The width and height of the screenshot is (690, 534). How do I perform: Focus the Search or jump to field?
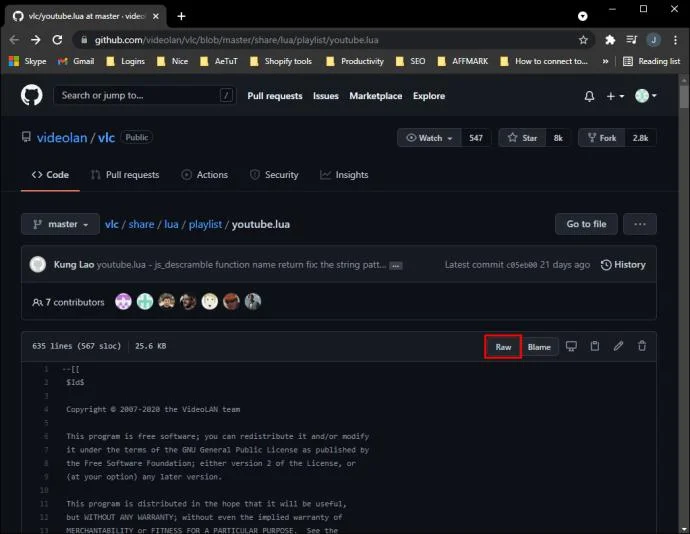pos(144,95)
